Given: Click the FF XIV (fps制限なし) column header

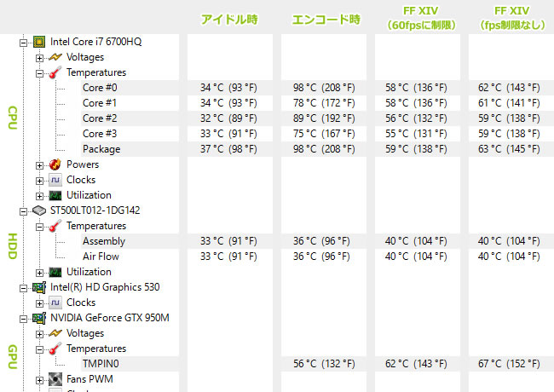Looking at the screenshot, I should click(x=511, y=19).
